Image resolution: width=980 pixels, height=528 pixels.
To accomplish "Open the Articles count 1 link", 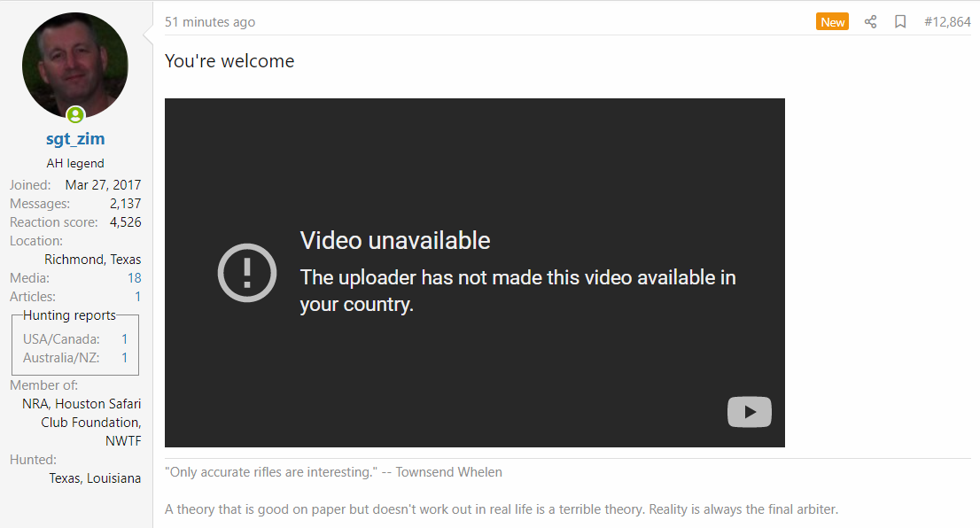I will pyautogui.click(x=137, y=297).
